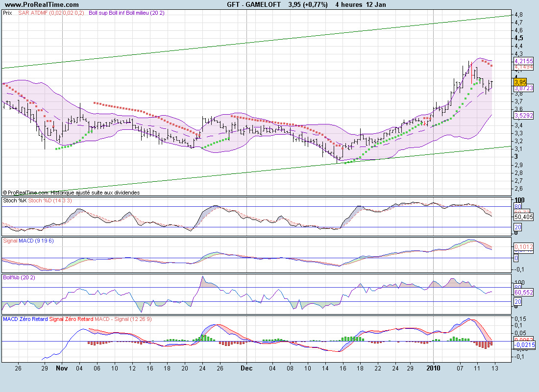Click the '12 Jan' date in header

coord(376,5)
